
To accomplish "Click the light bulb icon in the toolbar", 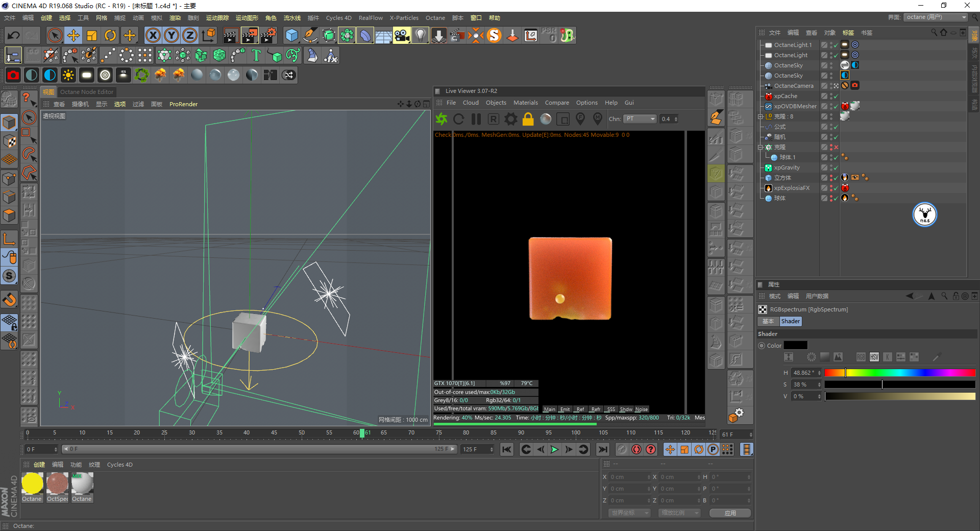I will click(x=420, y=35).
